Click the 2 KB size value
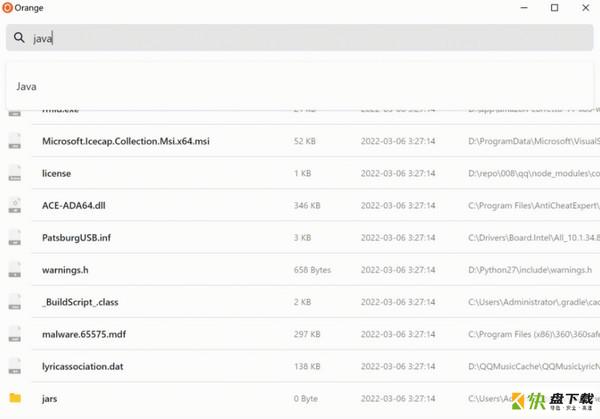 [x=302, y=302]
